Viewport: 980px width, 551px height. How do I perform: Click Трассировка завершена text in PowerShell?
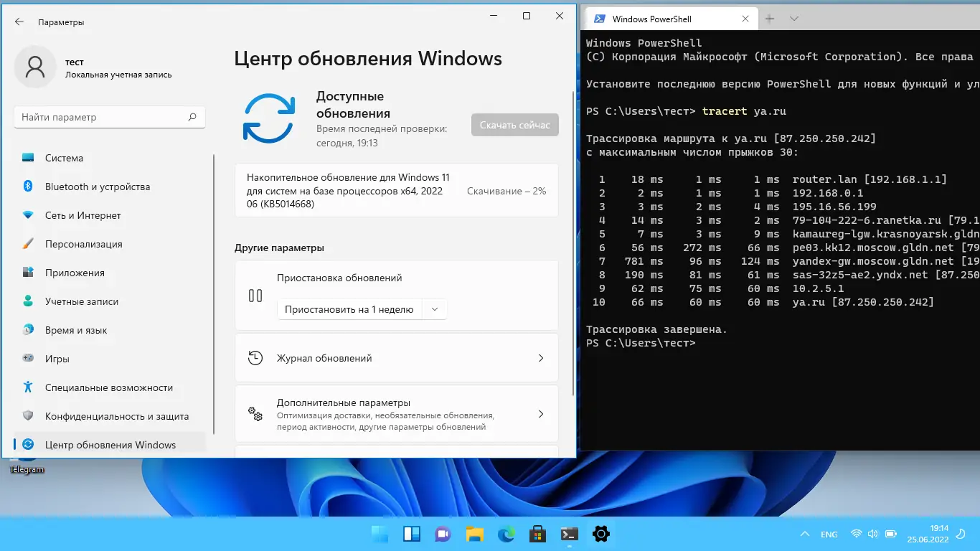click(656, 329)
